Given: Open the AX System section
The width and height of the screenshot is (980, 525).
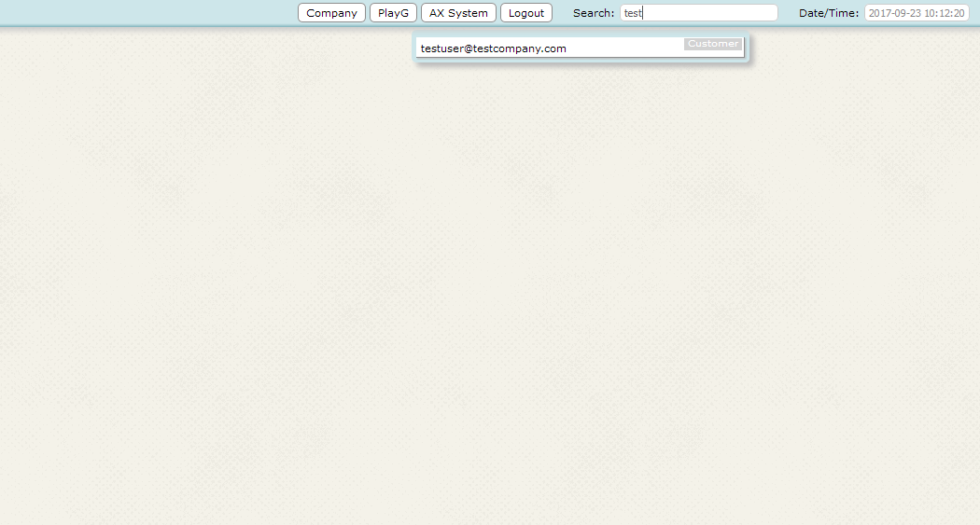Looking at the screenshot, I should coord(458,13).
